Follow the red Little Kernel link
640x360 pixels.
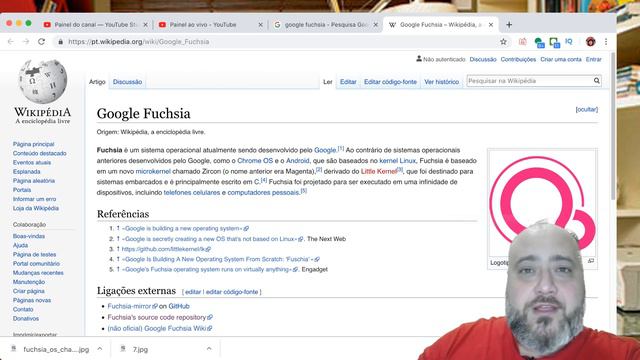[x=379, y=171]
